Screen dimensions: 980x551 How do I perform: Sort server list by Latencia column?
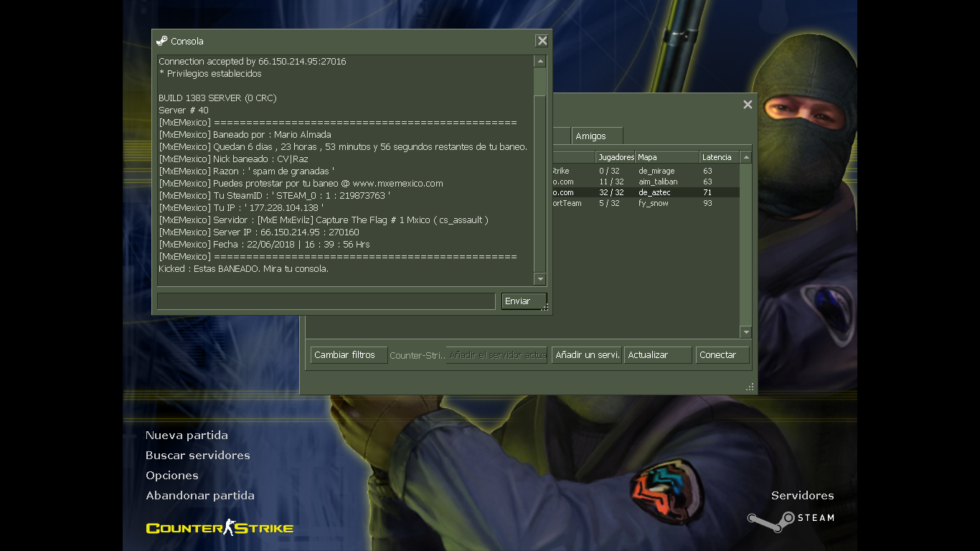coord(720,157)
